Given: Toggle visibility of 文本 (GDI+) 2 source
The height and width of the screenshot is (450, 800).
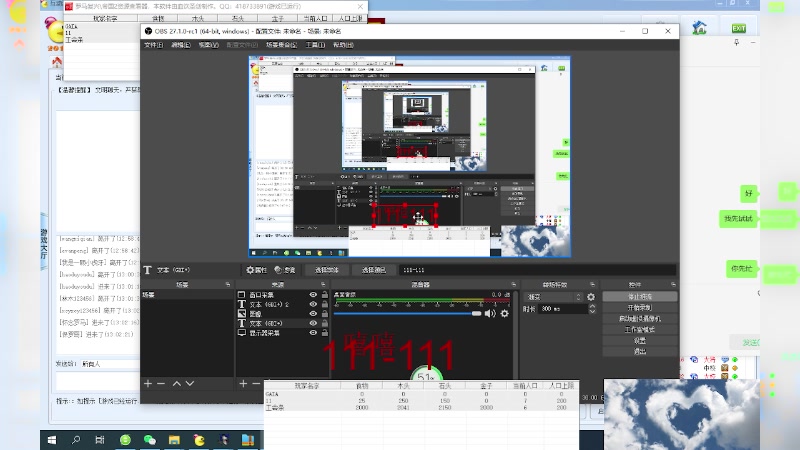Looking at the screenshot, I should (313, 304).
